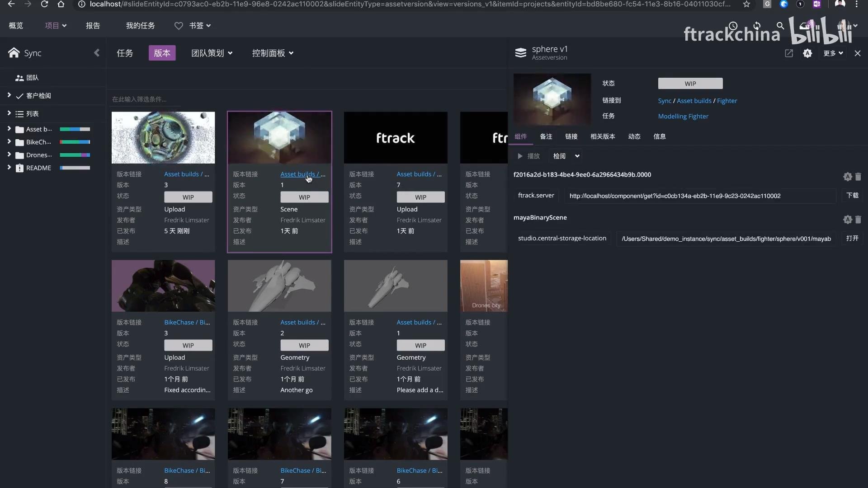Open the 报告 menu item
This screenshot has width=868, height=488.
coord(93,26)
